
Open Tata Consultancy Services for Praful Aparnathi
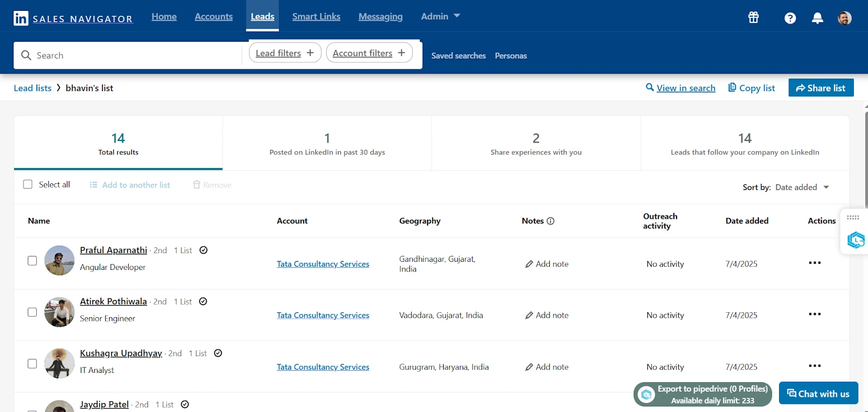pos(323,264)
